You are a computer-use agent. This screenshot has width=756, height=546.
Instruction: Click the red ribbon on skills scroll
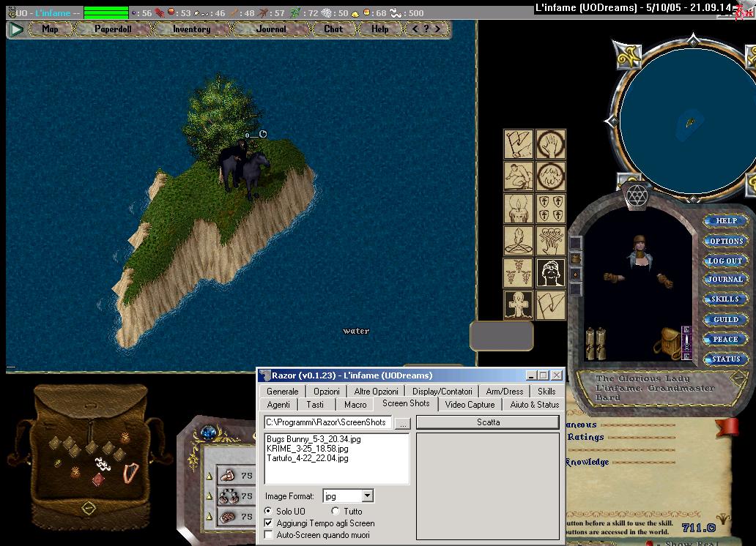[x=727, y=427]
